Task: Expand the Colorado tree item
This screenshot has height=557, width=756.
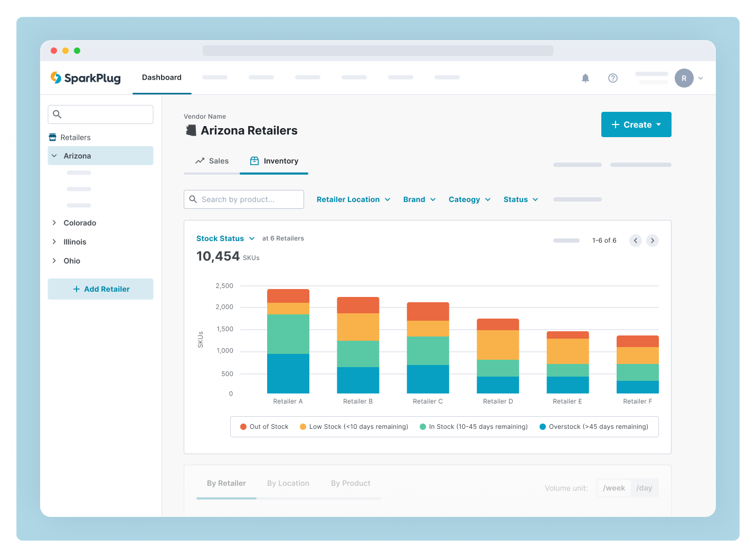Action: (54, 223)
